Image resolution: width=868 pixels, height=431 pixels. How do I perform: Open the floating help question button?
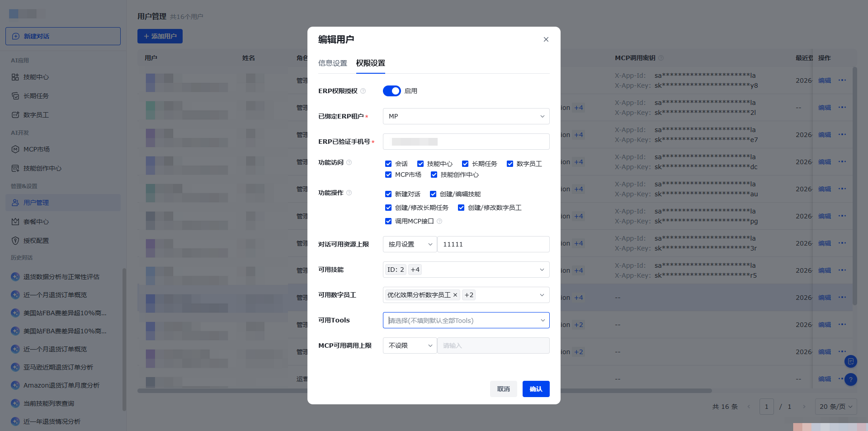point(851,379)
